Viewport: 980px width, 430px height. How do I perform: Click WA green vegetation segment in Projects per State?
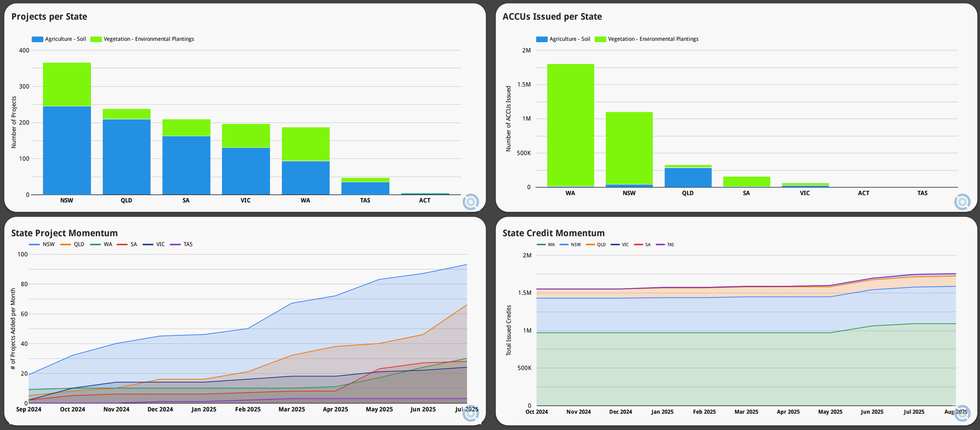306,144
